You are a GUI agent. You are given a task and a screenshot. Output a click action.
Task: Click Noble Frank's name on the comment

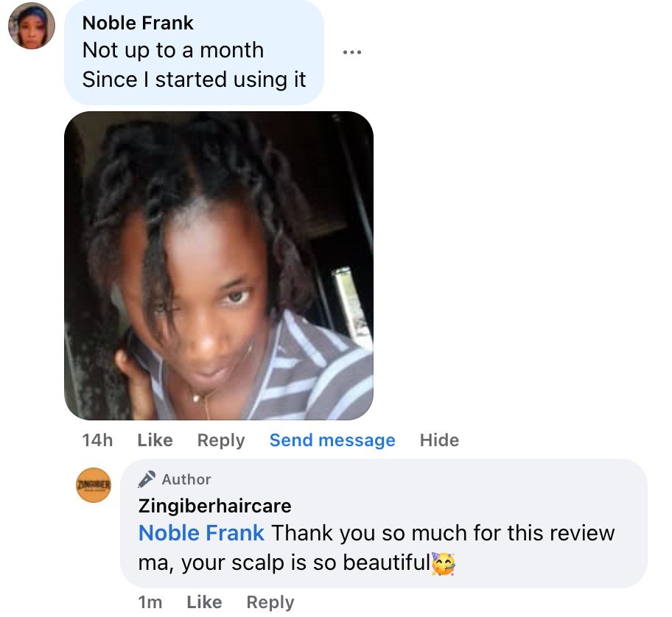point(138,23)
